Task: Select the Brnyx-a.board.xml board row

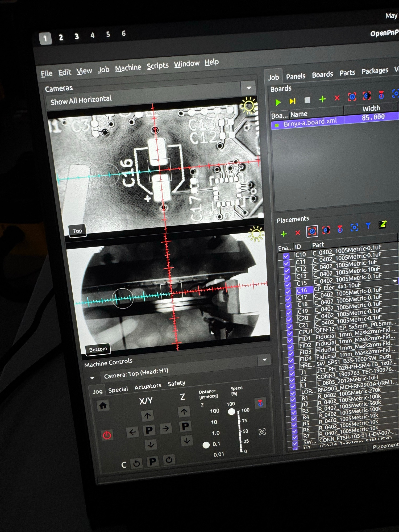Action: click(x=335, y=121)
